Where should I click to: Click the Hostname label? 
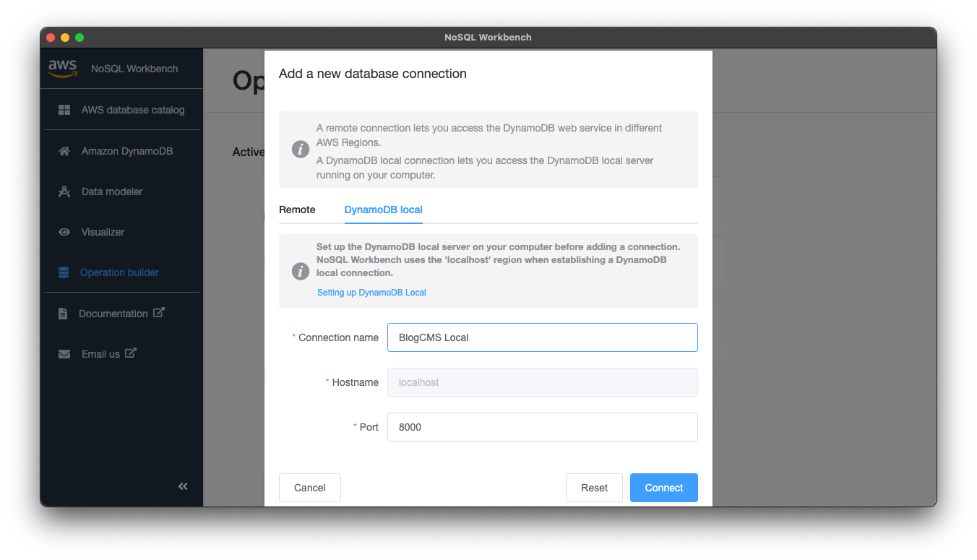355,382
